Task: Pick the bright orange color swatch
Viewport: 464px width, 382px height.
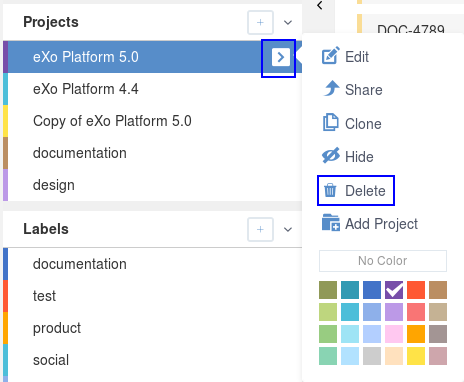Action: click(416, 334)
